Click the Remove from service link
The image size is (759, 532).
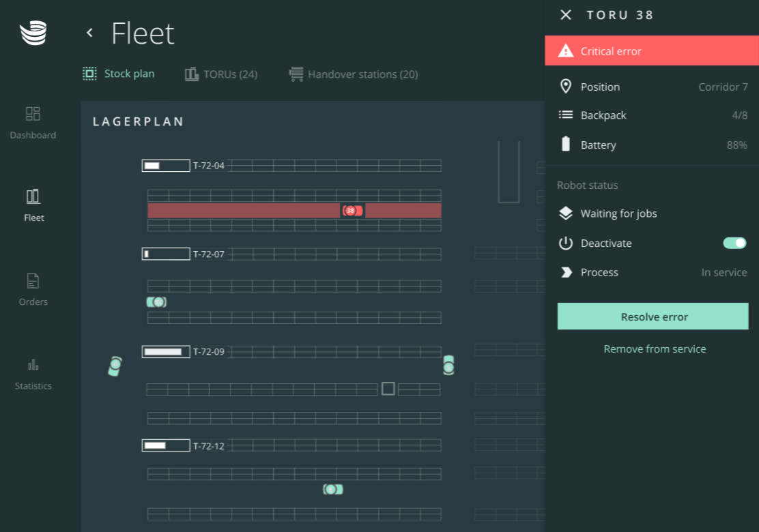[655, 349]
